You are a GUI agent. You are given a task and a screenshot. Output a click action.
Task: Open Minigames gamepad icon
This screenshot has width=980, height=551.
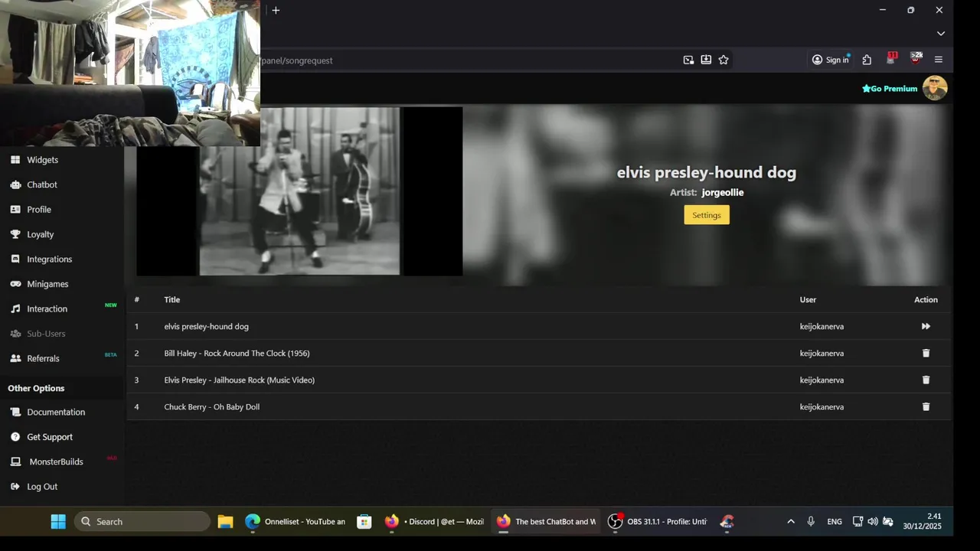click(x=15, y=284)
